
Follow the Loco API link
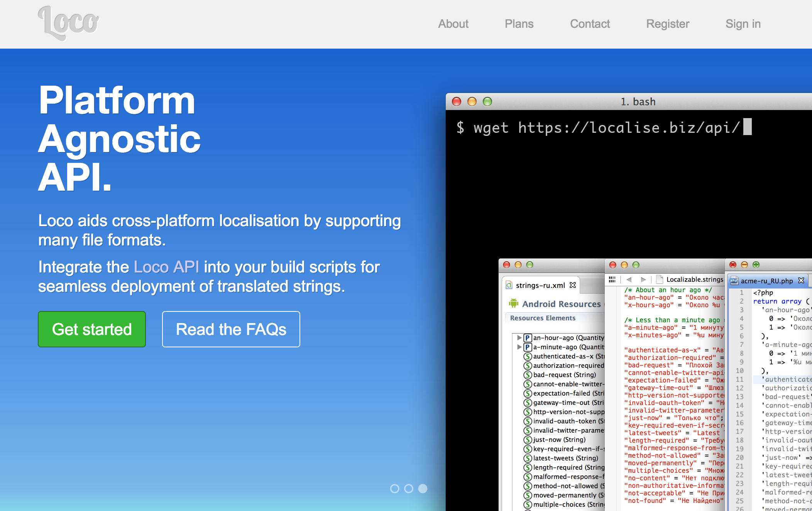166,267
